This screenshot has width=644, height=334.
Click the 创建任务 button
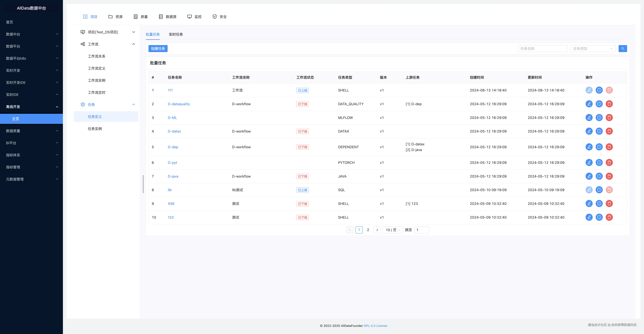coord(158,48)
